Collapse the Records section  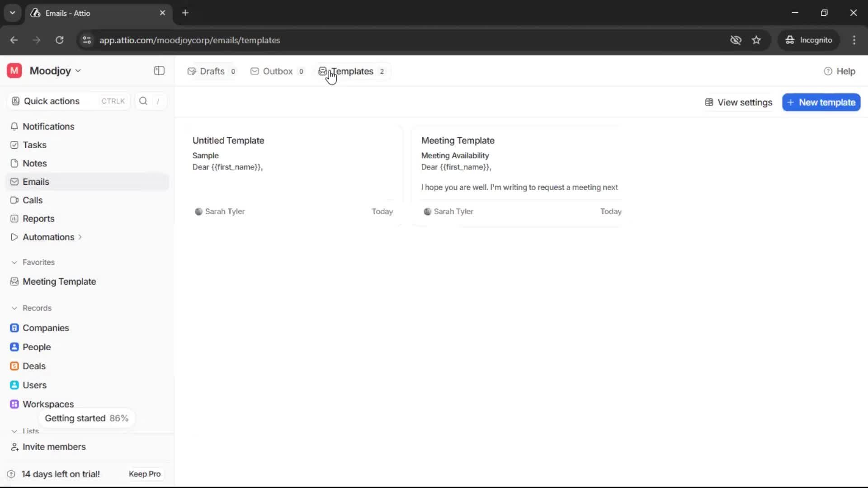coord(14,308)
